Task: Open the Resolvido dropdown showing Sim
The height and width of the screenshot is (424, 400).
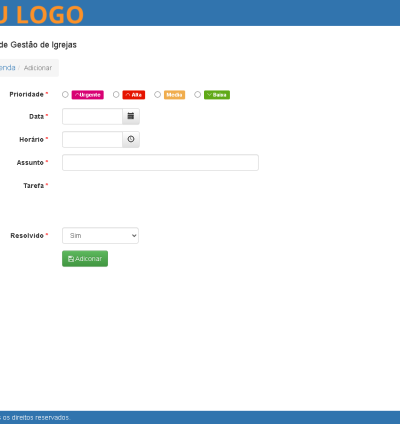Action: [100, 236]
